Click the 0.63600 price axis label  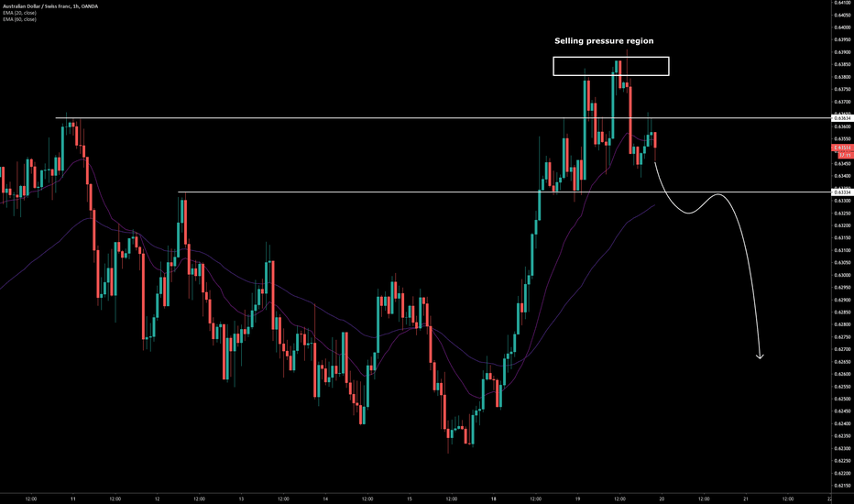click(843, 126)
